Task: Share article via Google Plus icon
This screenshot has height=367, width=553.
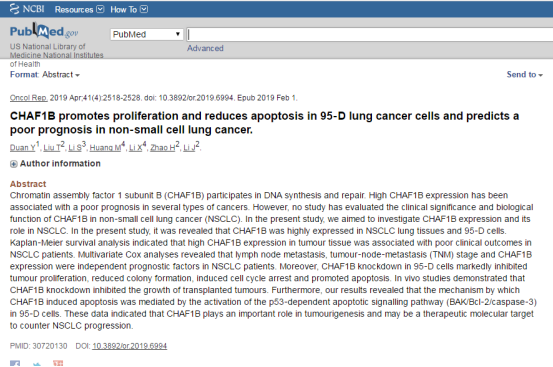Action: [58, 363]
